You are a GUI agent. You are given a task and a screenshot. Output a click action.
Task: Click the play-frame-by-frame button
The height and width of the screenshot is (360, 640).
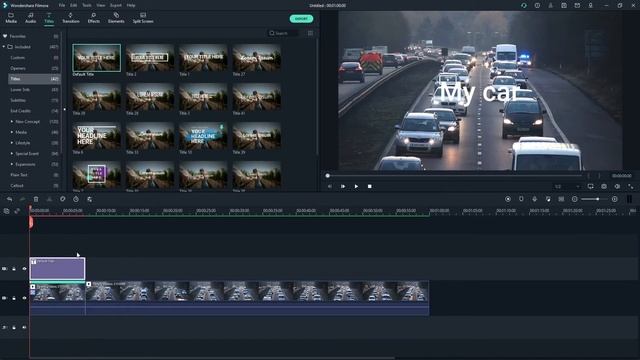point(343,187)
